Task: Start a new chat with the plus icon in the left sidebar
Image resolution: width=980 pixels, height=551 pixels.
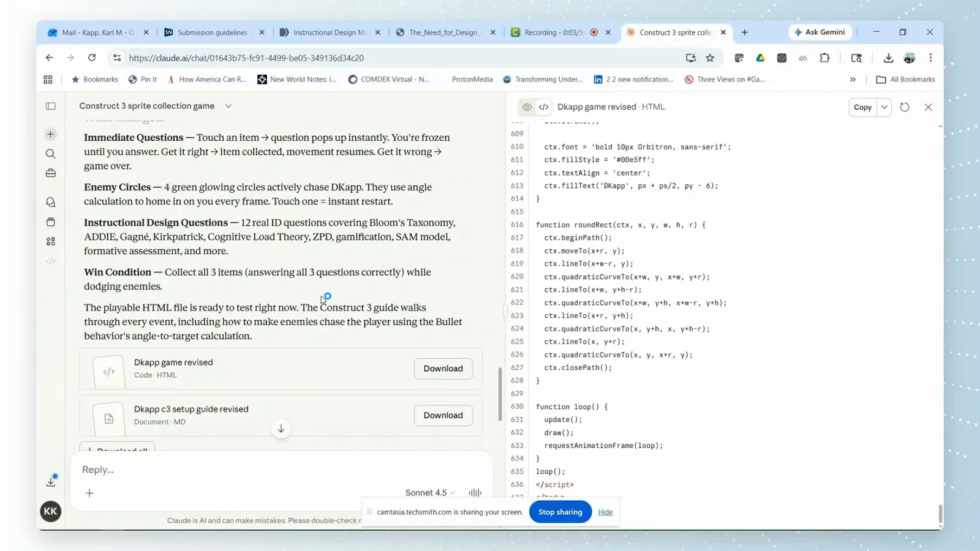Action: [51, 134]
